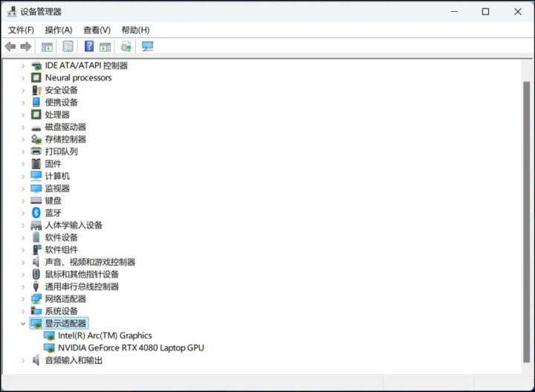Open the 帮助(H) menu

[135, 30]
